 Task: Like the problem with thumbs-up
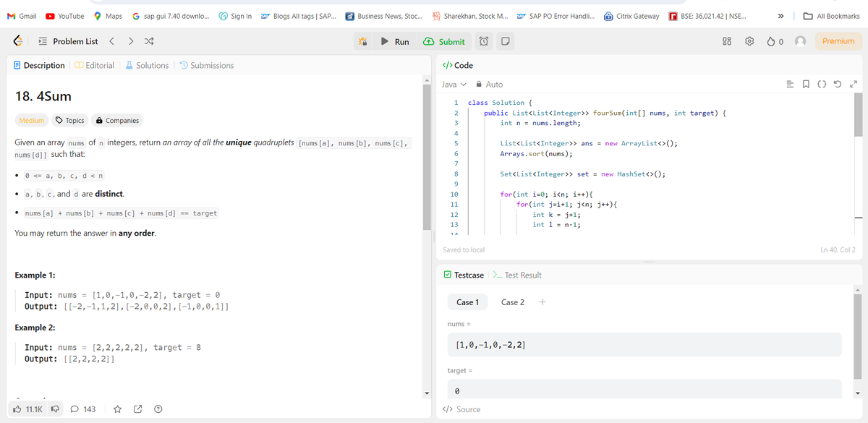pos(28,409)
